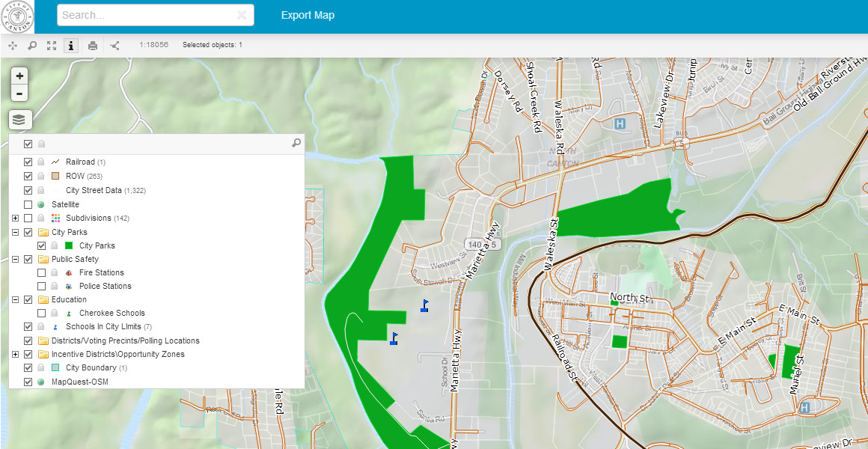Uncheck the Railroad layer
The image size is (868, 449).
click(28, 162)
